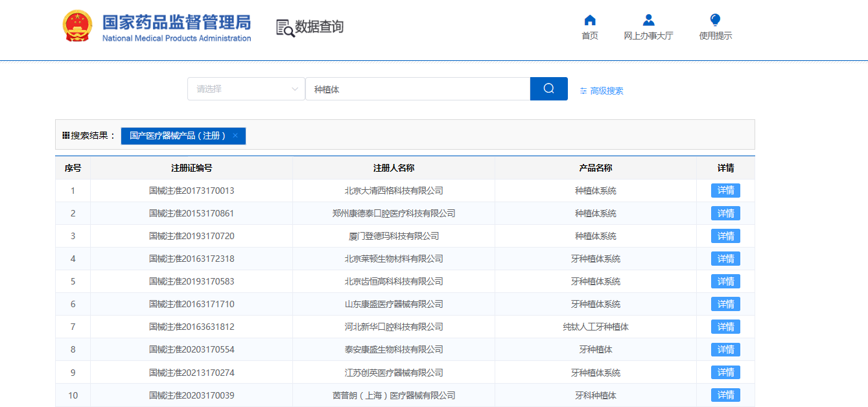Open the 首页 home icon
The height and width of the screenshot is (407, 868).
589,20
